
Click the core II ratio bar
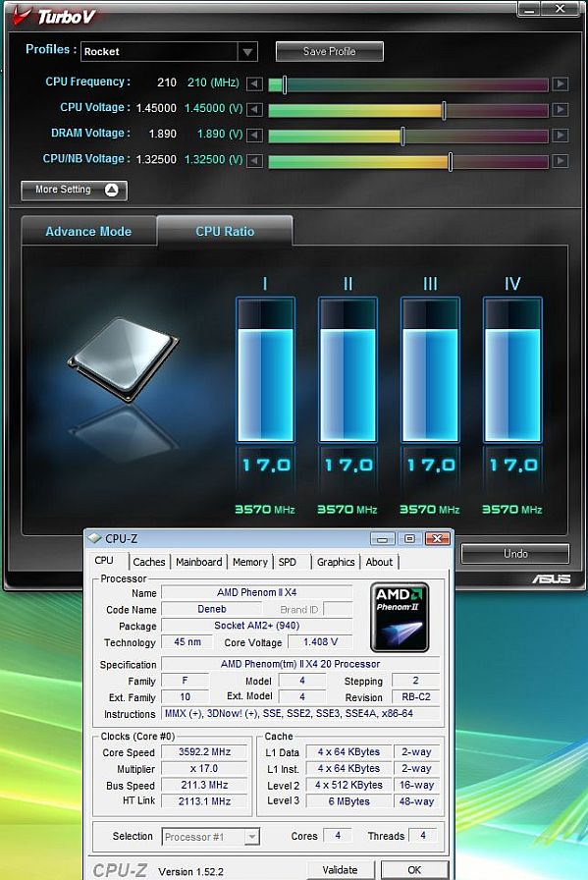(x=347, y=369)
